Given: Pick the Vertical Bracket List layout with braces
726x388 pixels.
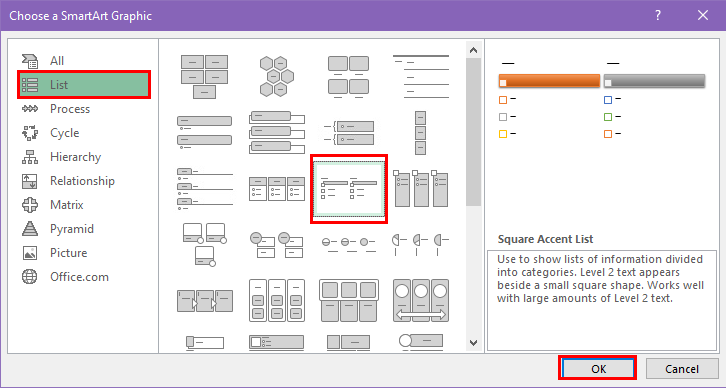Looking at the screenshot, I should pos(349,132).
